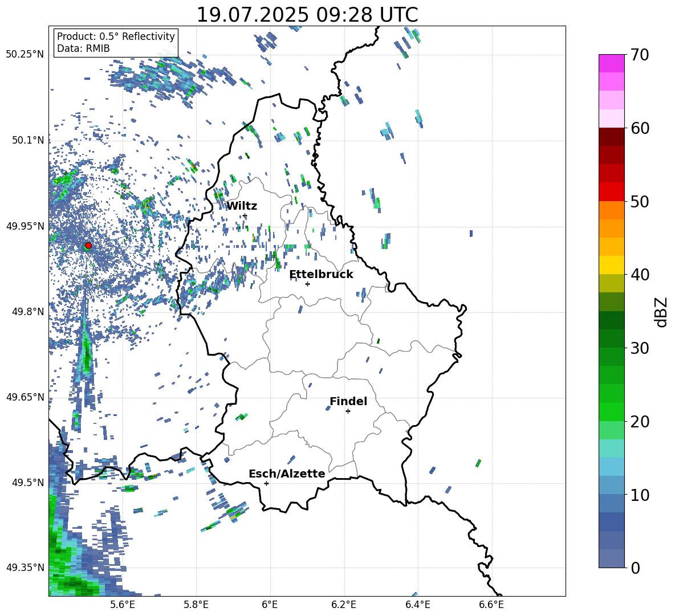Click the Wiltz city label

242,206
